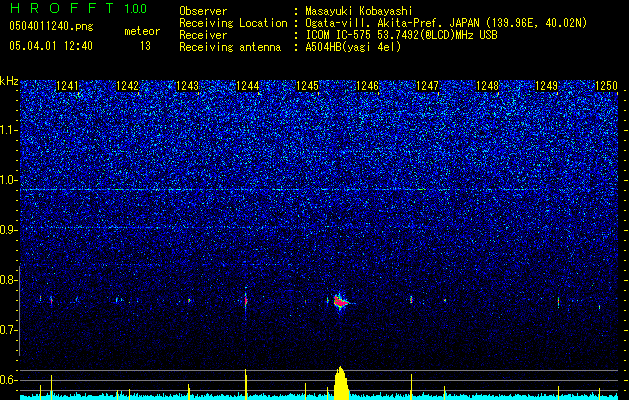The width and height of the screenshot is (629, 400).
Task: Click the 1.0 kHz axis label
Action: point(9,180)
